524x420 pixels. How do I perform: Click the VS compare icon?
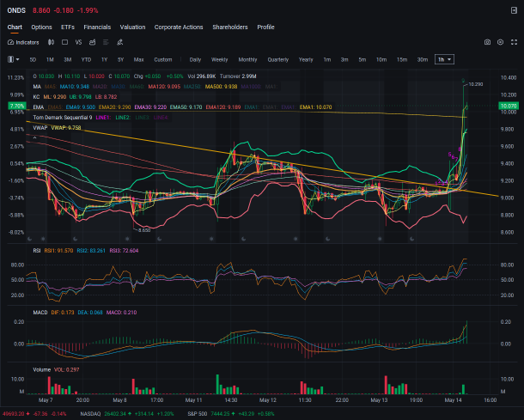coord(78,42)
